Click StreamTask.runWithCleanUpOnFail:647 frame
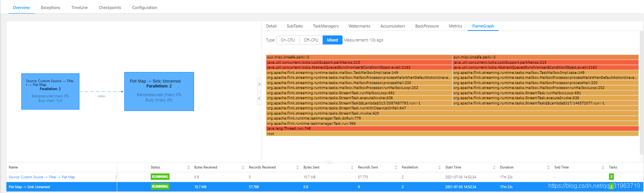The width and height of the screenshot is (644, 193). pyautogui.click(x=452, y=108)
